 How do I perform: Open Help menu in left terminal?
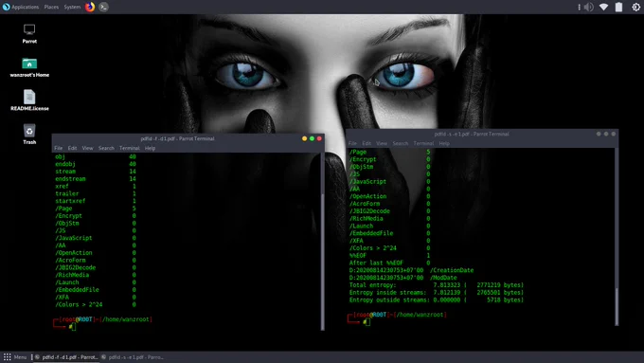click(x=150, y=148)
